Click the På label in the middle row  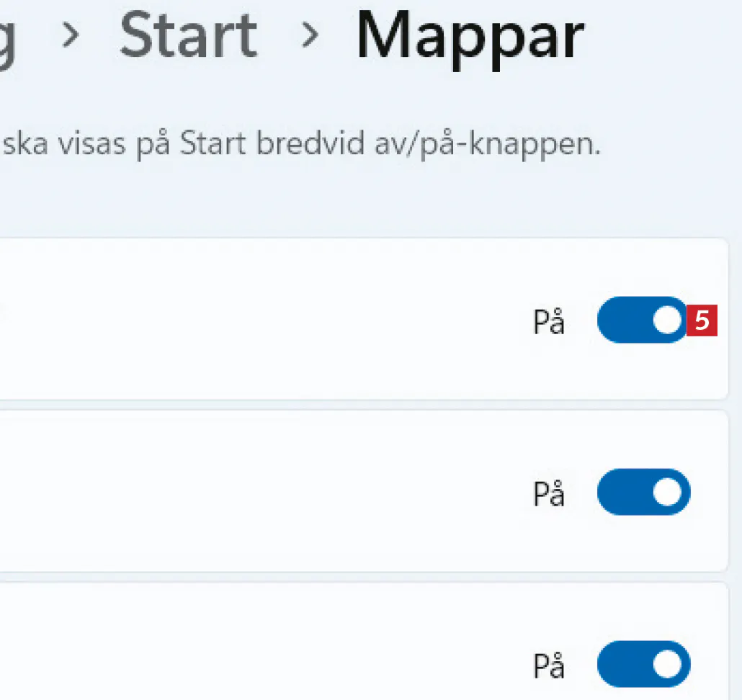(x=548, y=495)
